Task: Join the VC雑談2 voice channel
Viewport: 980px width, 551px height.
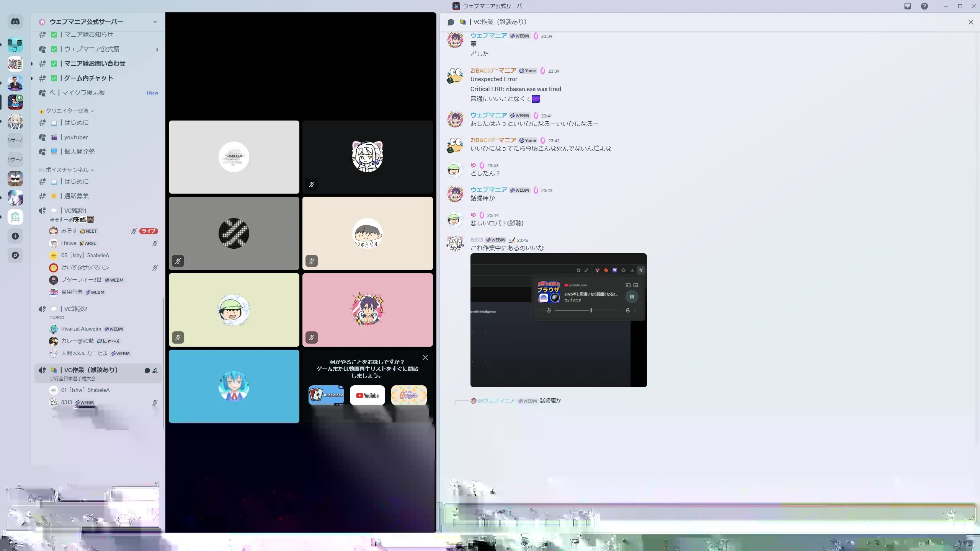Action: 76,309
